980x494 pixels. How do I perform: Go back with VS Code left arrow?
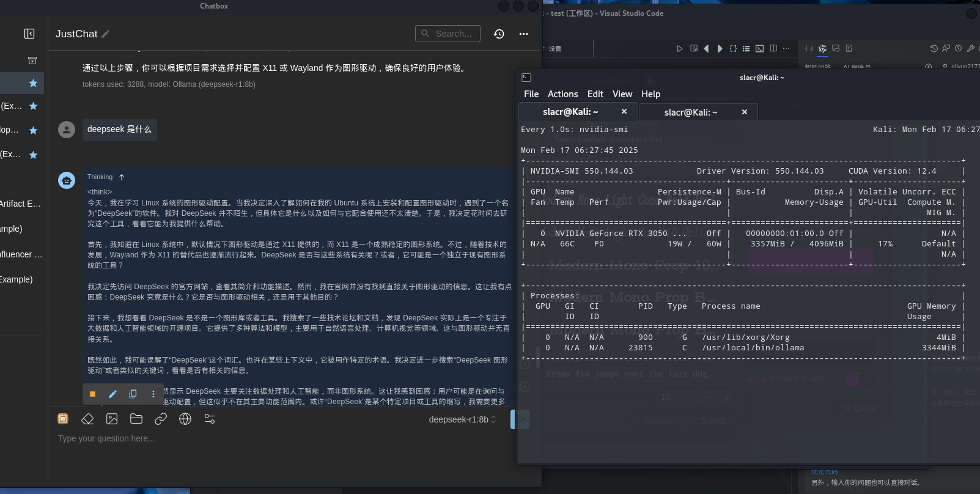click(707, 48)
